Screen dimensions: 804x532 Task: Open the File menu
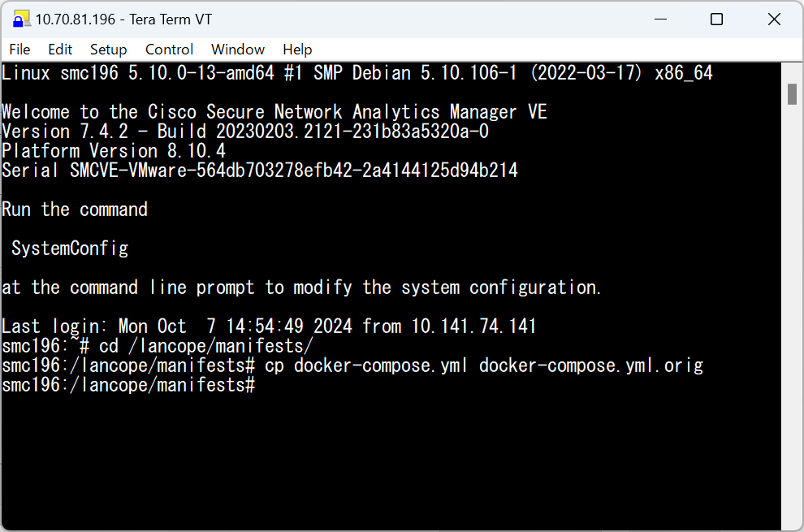coord(20,50)
